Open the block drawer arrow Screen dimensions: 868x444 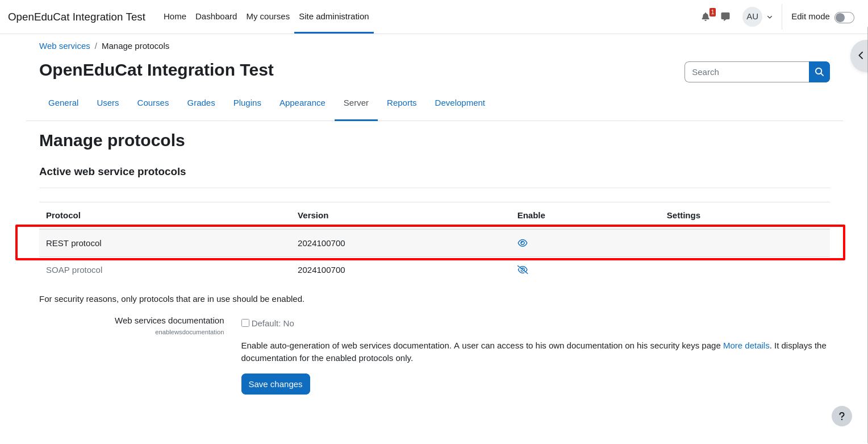tap(860, 56)
